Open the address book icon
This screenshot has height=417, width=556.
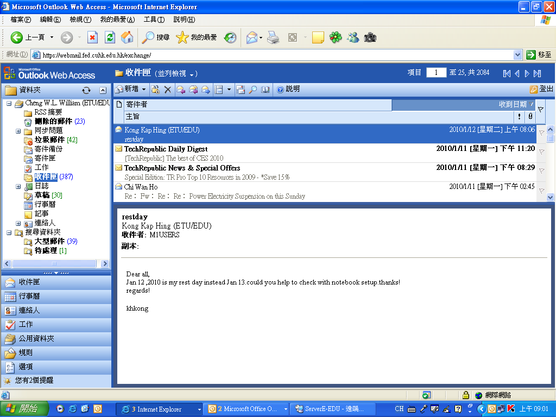coord(265,90)
